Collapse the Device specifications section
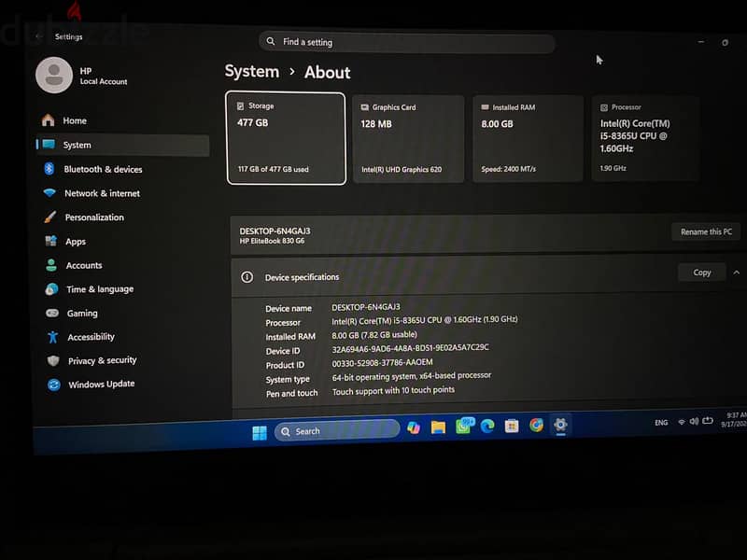747x560 pixels. pos(737,273)
